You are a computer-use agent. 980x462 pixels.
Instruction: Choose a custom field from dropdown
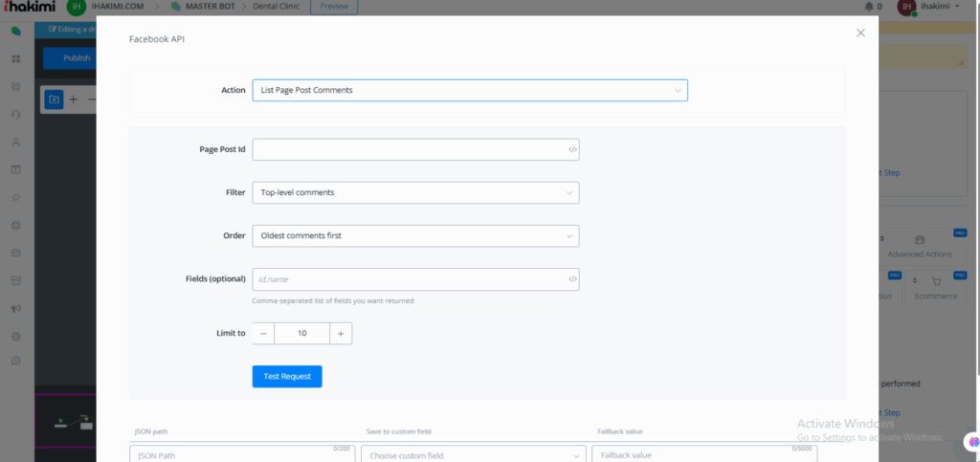coord(473,455)
